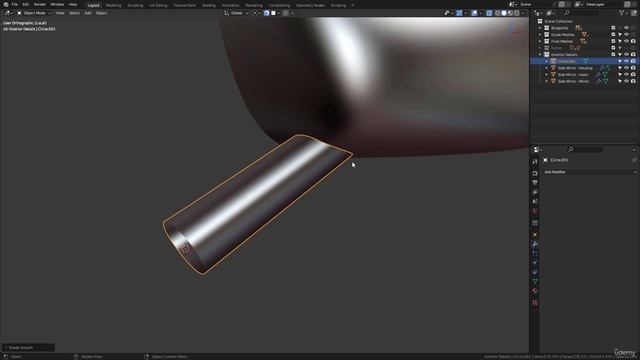Image resolution: width=640 pixels, height=360 pixels.
Task: Open the Render menu
Action: [40, 4]
